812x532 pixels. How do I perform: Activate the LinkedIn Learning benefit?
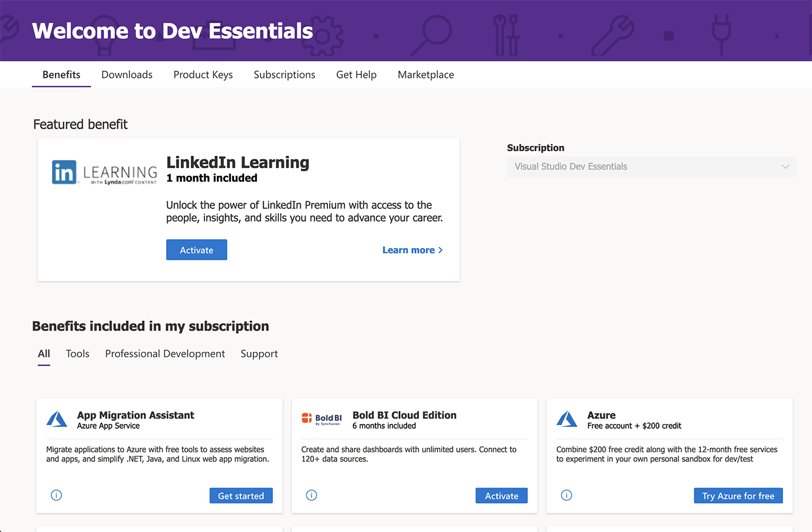(196, 249)
